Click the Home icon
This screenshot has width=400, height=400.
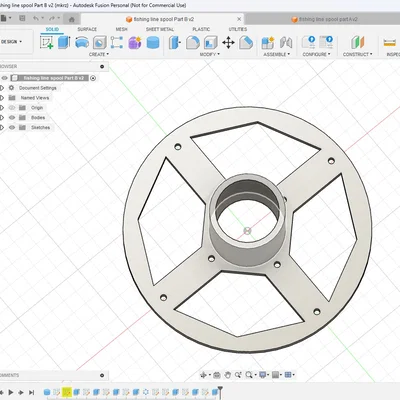72,19
